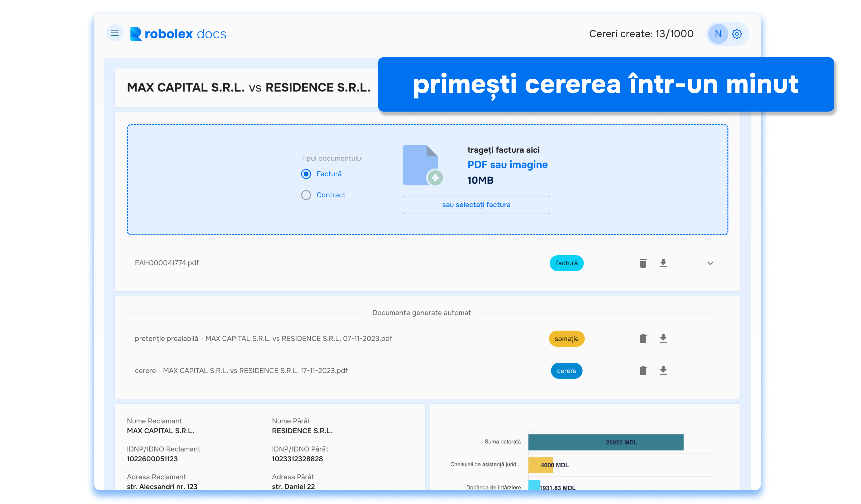
Task: Open cerere 17-11-2023.pdf file name
Action: pyautogui.click(x=241, y=371)
